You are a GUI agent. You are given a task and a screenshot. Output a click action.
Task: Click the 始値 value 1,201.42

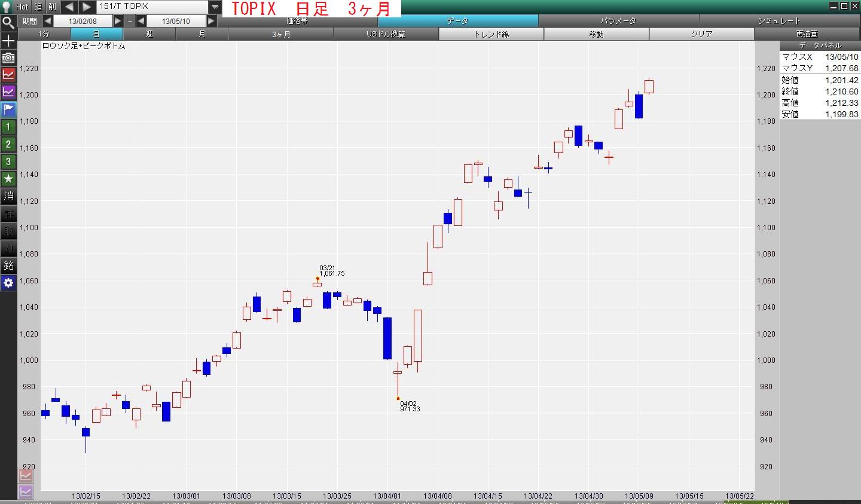[842, 80]
